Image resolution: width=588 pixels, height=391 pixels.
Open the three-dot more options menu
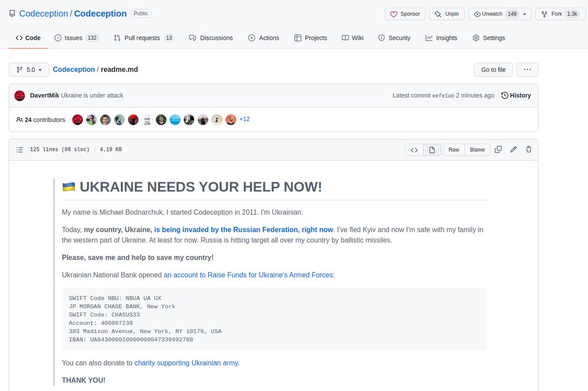pyautogui.click(x=527, y=70)
